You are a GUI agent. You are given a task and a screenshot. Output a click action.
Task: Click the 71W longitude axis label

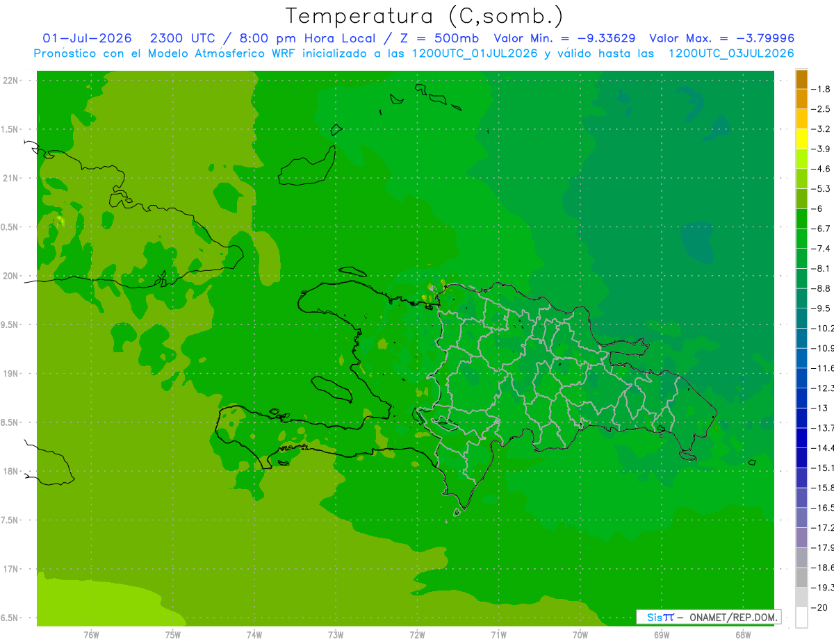[498, 634]
